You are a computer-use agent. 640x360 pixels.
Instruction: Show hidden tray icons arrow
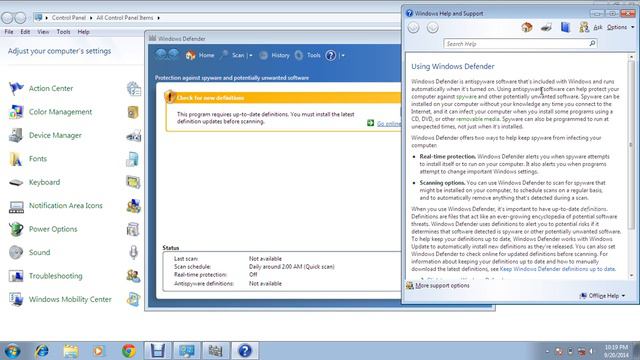[x=547, y=351]
